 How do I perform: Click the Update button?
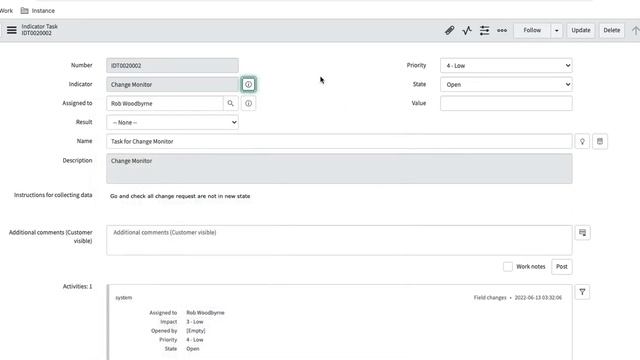(x=580, y=30)
